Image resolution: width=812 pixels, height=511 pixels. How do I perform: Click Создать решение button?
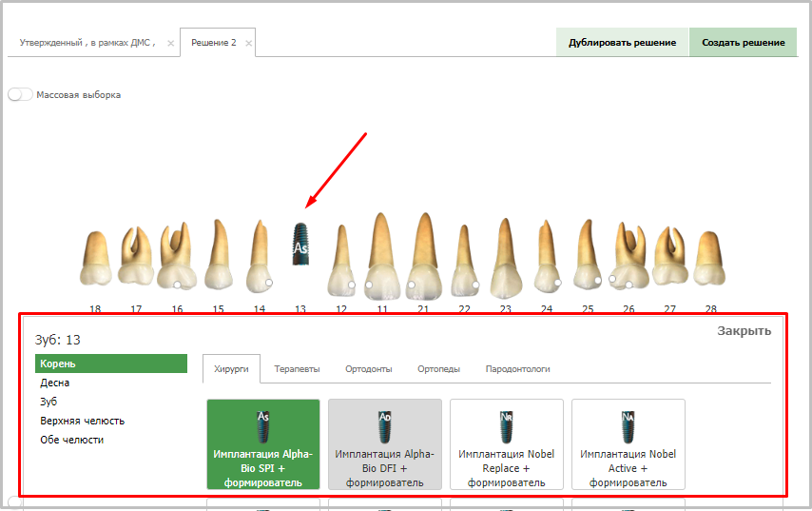(744, 43)
